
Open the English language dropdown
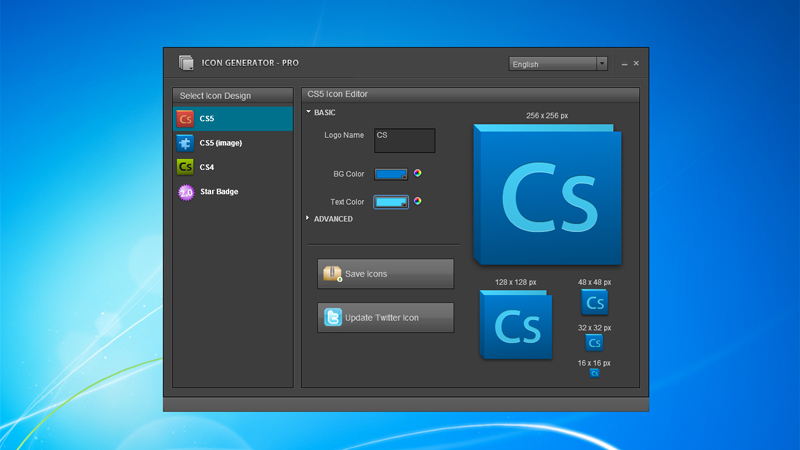click(x=558, y=64)
